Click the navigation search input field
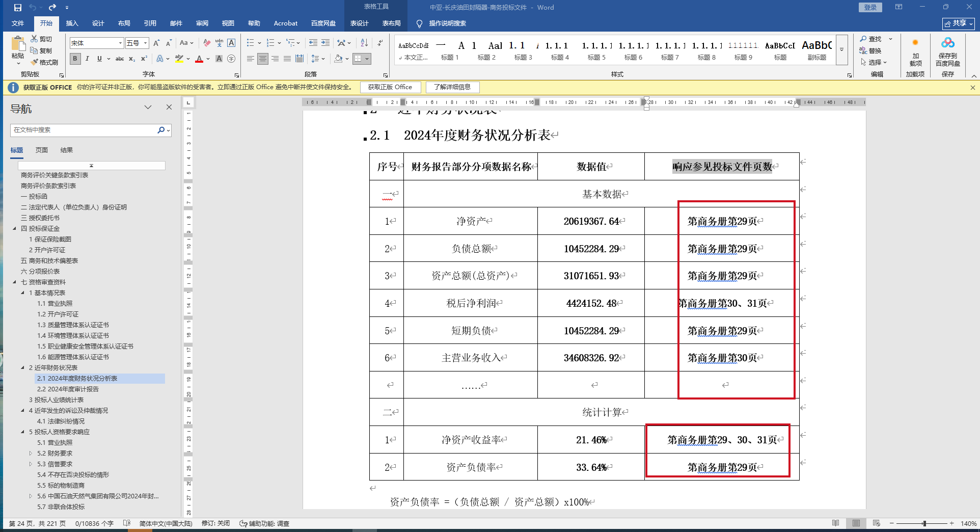 point(84,130)
